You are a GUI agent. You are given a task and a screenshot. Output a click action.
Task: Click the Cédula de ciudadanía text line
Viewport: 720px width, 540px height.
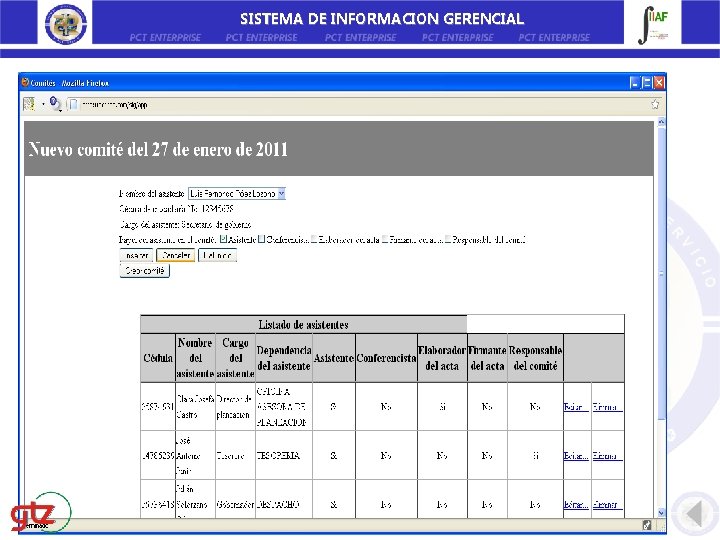point(176,209)
